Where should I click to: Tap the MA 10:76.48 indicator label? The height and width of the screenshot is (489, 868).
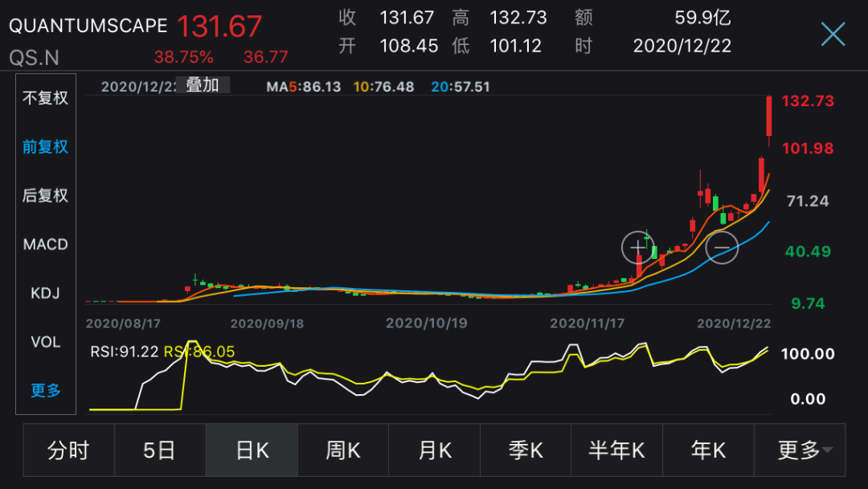click(x=383, y=87)
